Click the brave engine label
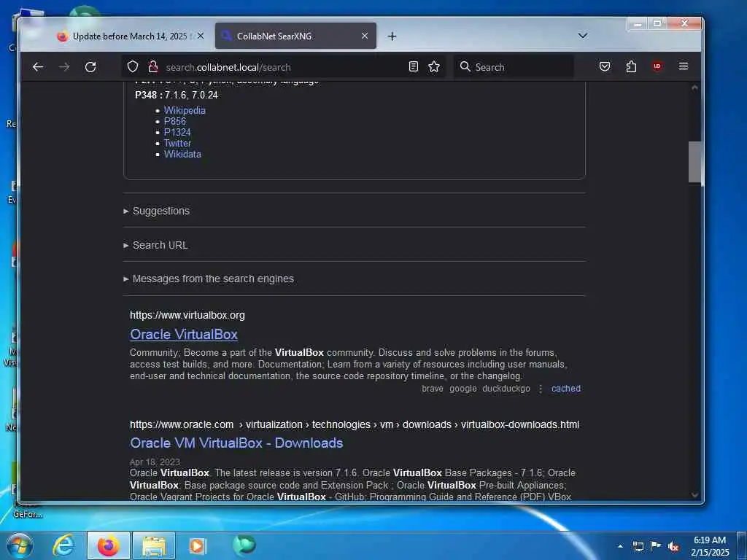 click(432, 389)
